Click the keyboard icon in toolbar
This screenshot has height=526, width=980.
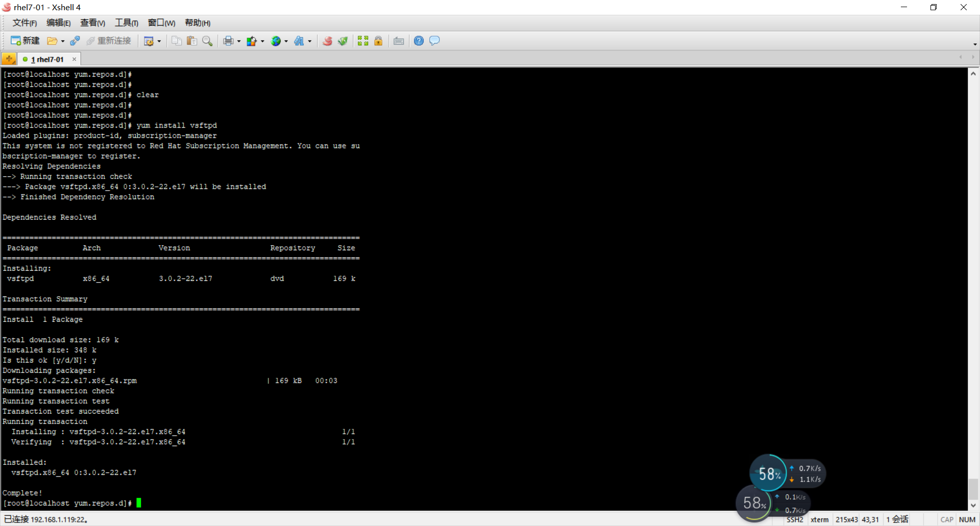pyautogui.click(x=399, y=41)
